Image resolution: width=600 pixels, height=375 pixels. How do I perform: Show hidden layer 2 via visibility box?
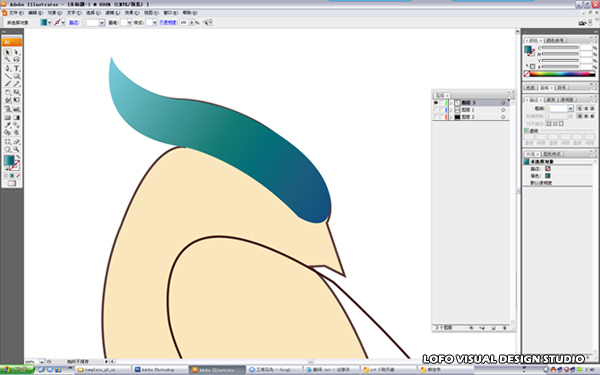point(436,117)
